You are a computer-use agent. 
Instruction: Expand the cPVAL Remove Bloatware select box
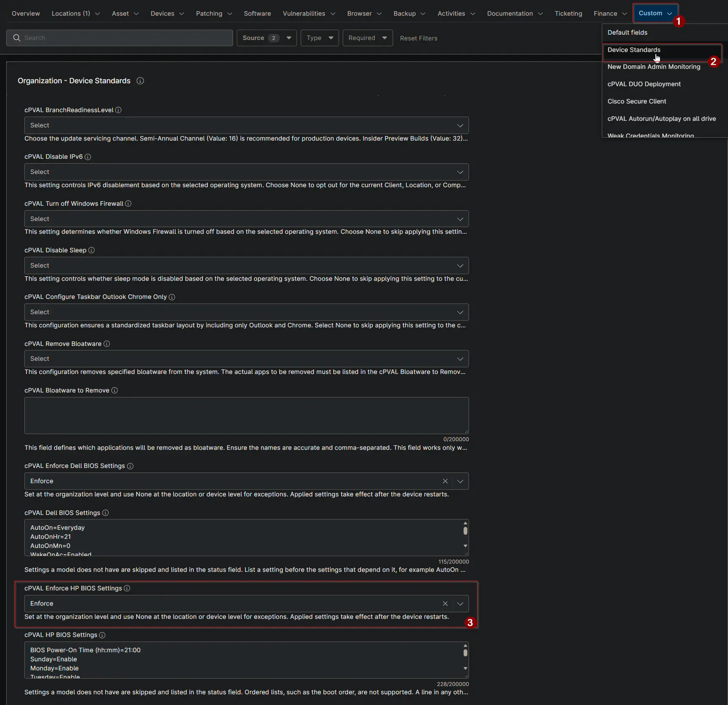247,359
